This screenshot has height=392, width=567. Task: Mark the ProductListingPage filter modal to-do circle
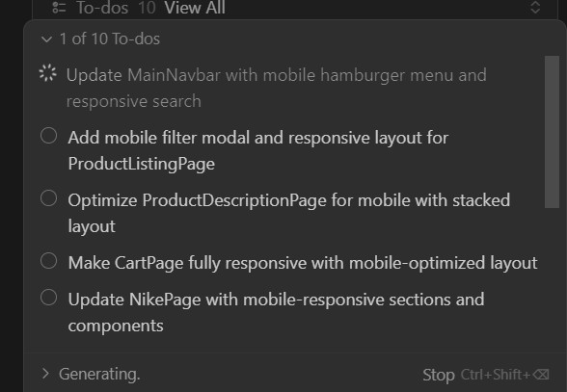(49, 136)
